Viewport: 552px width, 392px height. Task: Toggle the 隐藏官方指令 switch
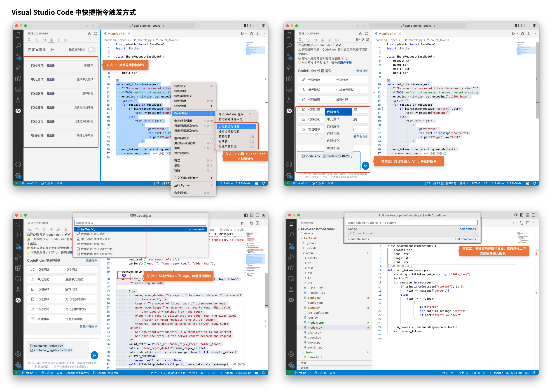(x=92, y=49)
